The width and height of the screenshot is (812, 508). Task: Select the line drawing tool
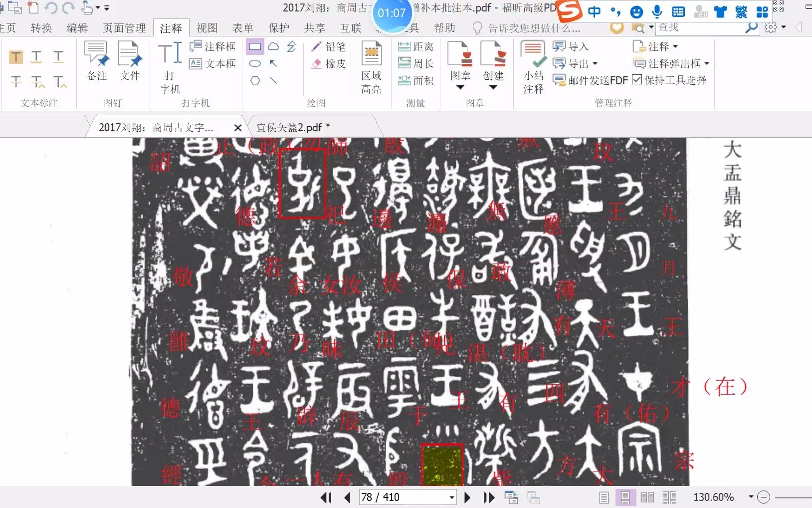pos(273,80)
